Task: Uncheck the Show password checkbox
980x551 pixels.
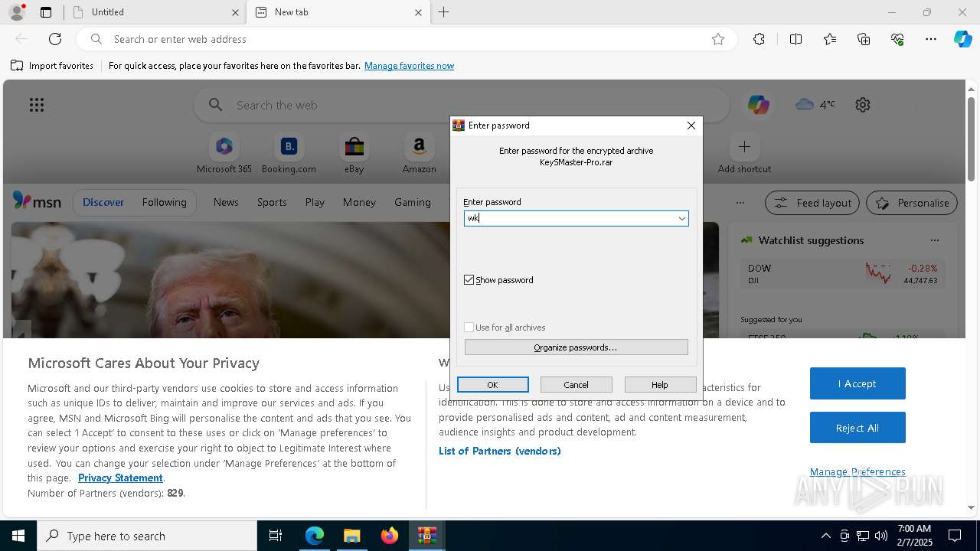Action: pos(469,280)
